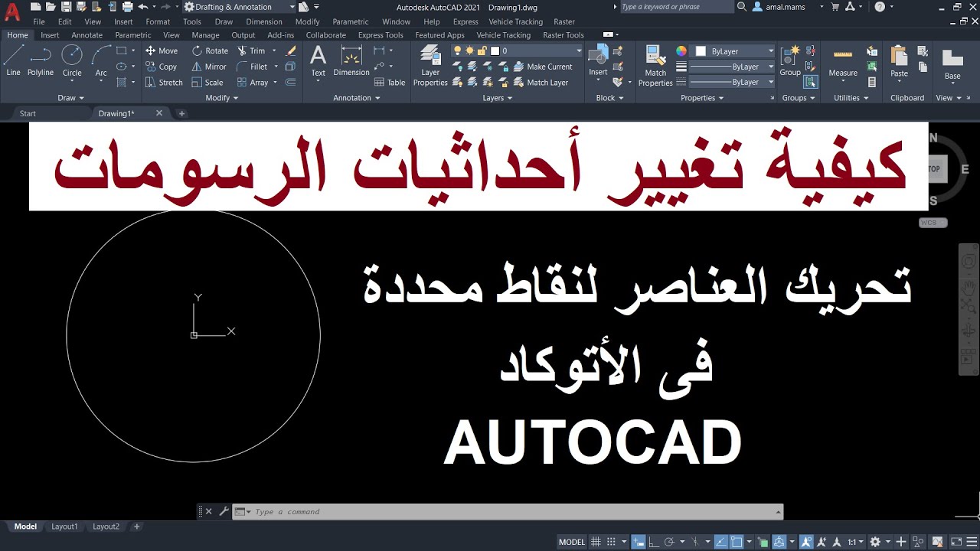The height and width of the screenshot is (551, 980).
Task: Click the Plot printer icon
Action: point(127,7)
